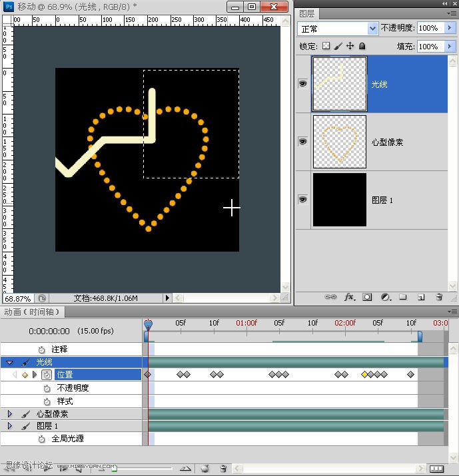Click the 图层 1 track paintbrush icon
The image size is (459, 476).
click(26, 426)
